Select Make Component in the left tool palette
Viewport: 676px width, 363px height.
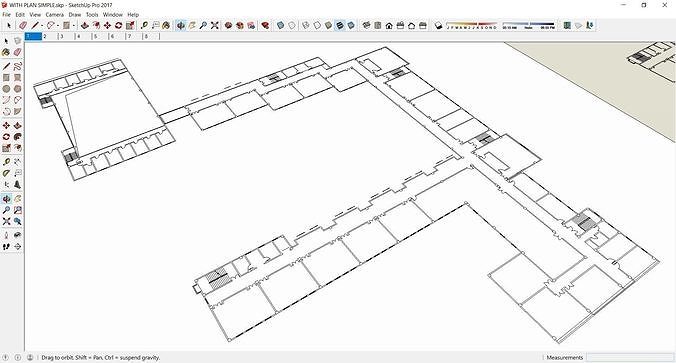[17, 41]
